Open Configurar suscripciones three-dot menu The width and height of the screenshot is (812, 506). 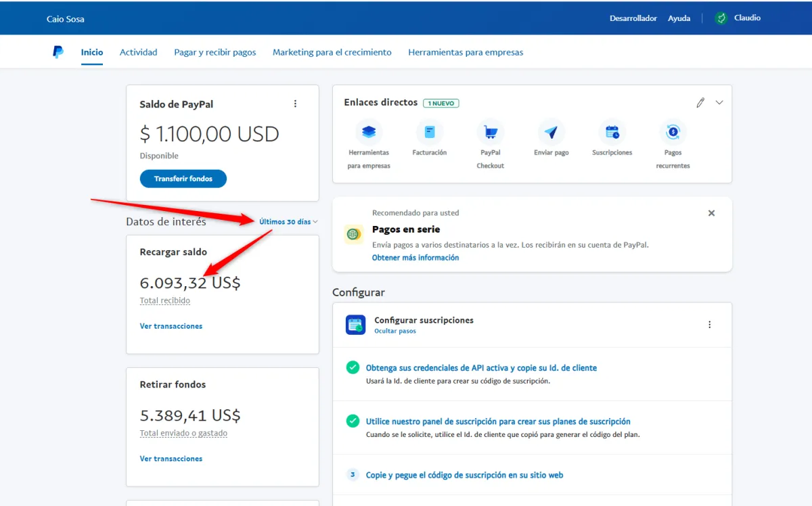pyautogui.click(x=709, y=325)
